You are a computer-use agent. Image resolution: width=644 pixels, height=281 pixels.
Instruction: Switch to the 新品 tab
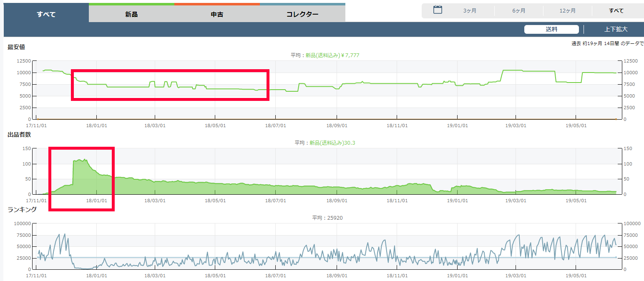(131, 14)
